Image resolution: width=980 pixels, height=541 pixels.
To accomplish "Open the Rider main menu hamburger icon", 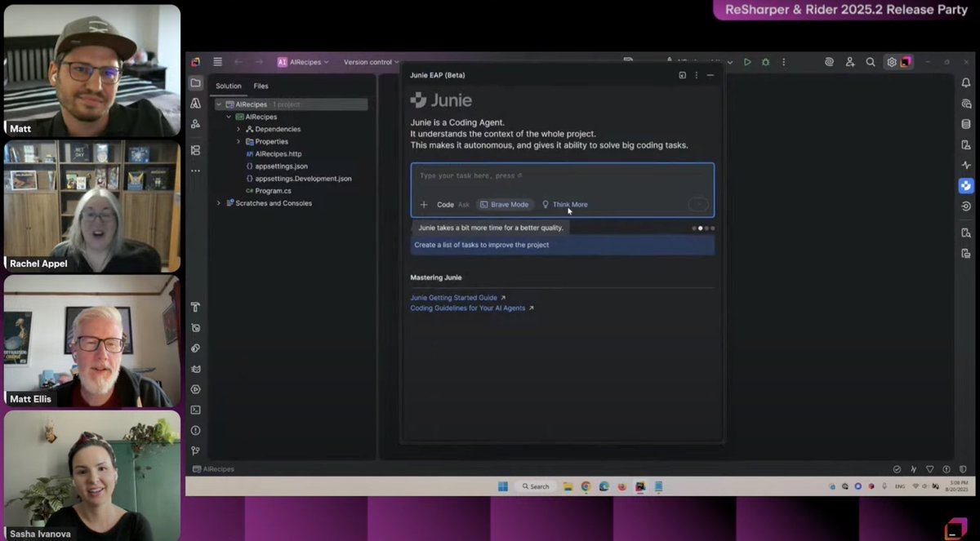I will pyautogui.click(x=217, y=62).
